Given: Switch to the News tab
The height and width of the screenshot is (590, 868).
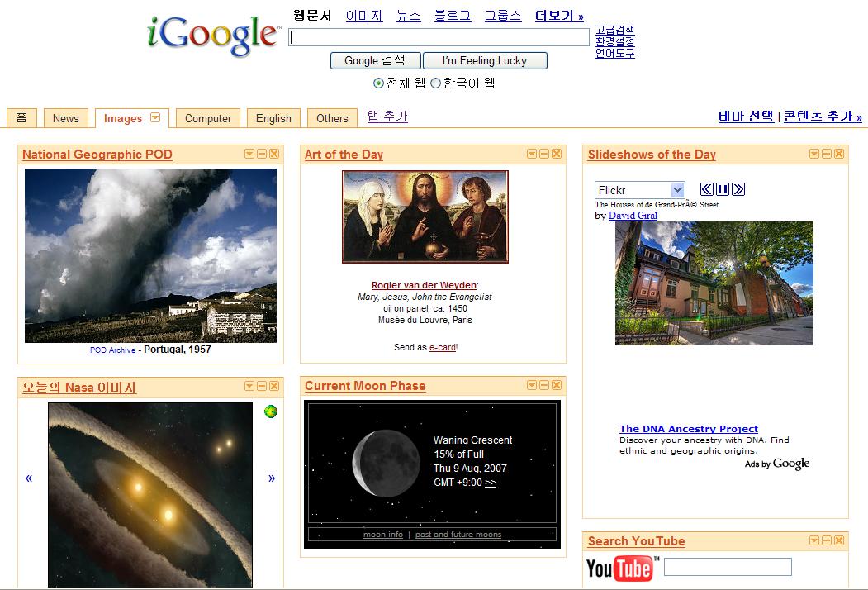Looking at the screenshot, I should [66, 118].
